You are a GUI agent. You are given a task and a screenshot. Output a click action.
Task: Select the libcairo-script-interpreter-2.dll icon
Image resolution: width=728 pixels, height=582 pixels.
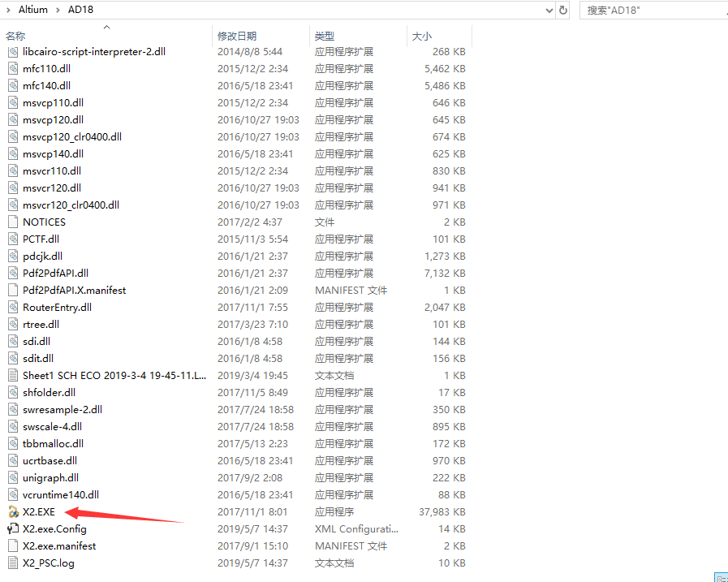coord(12,51)
